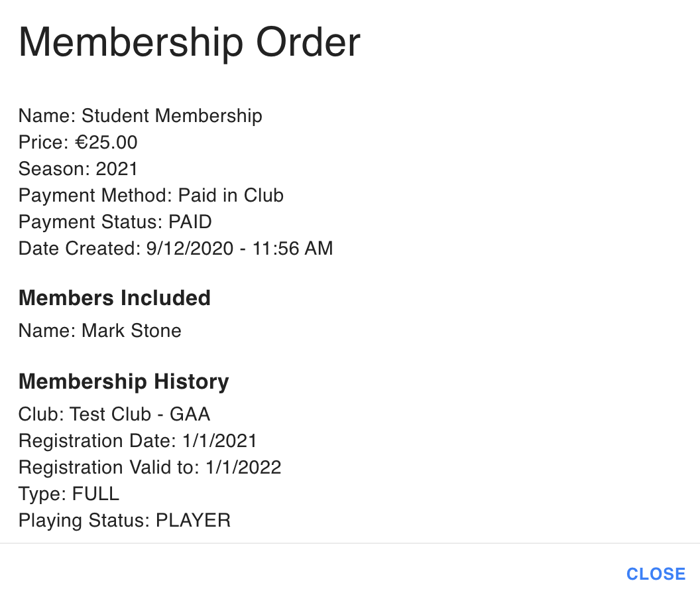This screenshot has width=700, height=593.
Task: Click the word PLAYER in playing status
Action: pos(194,521)
